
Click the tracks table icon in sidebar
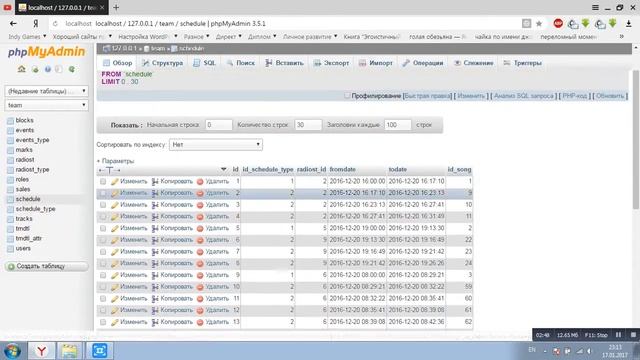11,219
